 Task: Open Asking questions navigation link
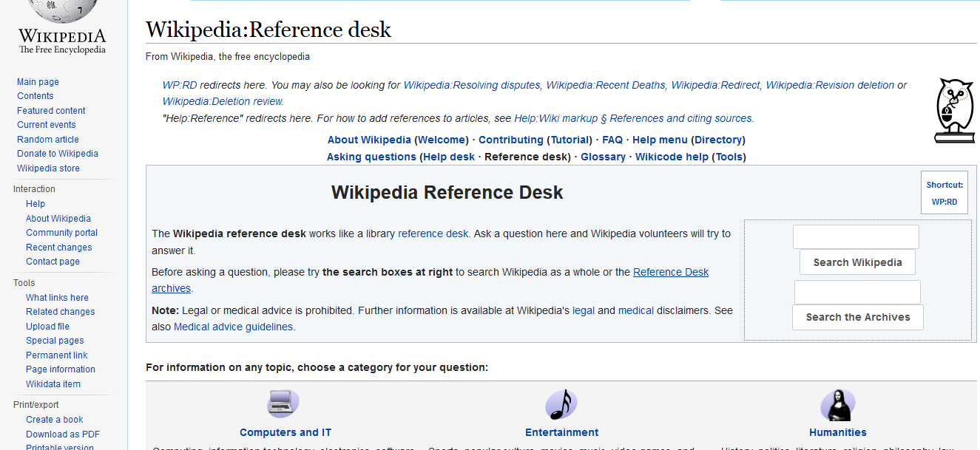(x=371, y=157)
